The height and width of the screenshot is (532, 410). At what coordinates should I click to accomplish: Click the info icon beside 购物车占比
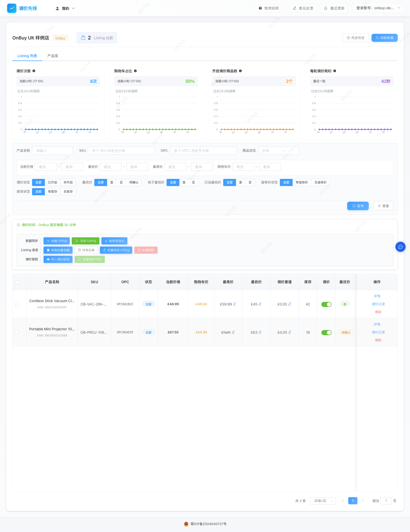135,71
